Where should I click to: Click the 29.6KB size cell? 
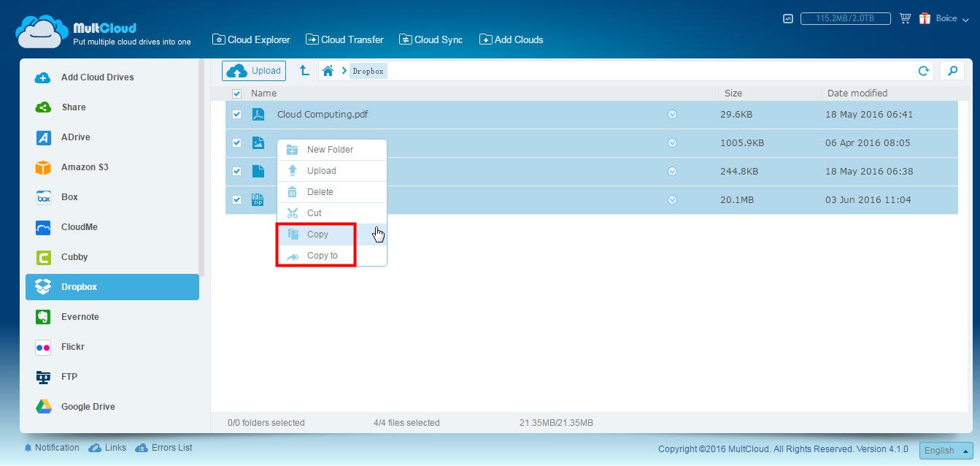point(736,115)
